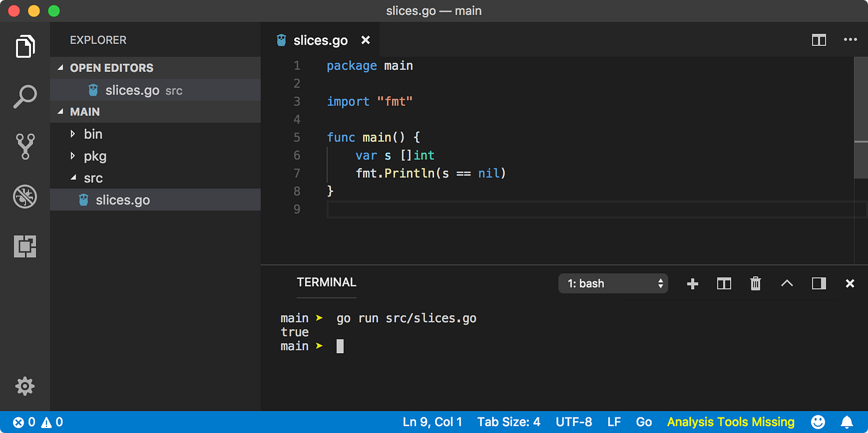Select the Go language mode
The image size is (868, 433).
click(x=644, y=422)
